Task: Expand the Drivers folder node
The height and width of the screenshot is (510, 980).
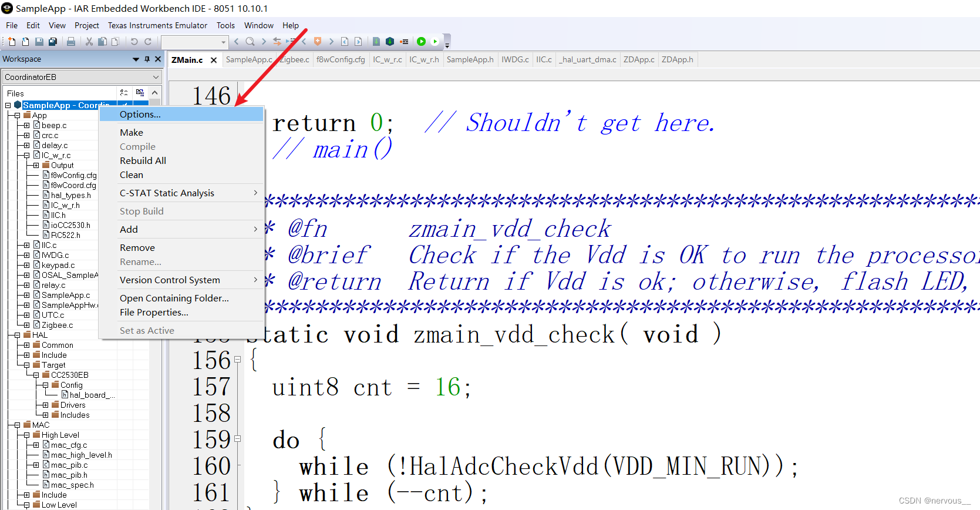Action: click(x=45, y=405)
